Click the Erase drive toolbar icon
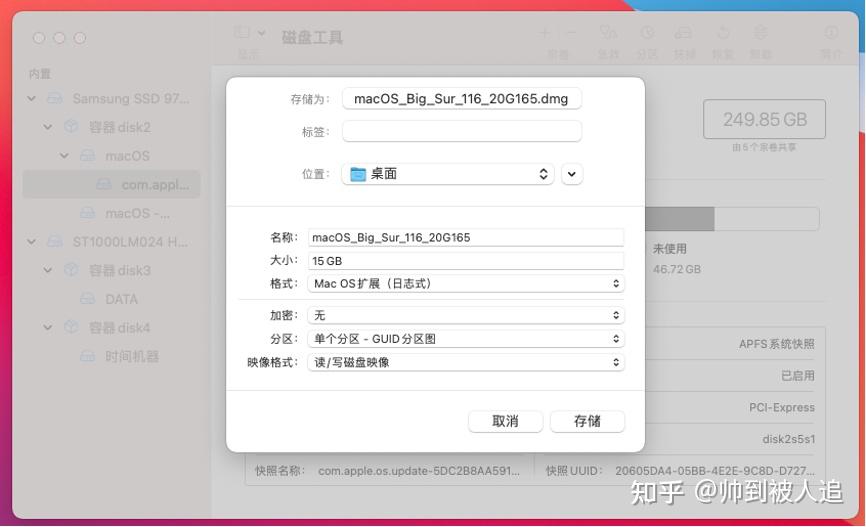The height and width of the screenshot is (527, 866). [683, 33]
